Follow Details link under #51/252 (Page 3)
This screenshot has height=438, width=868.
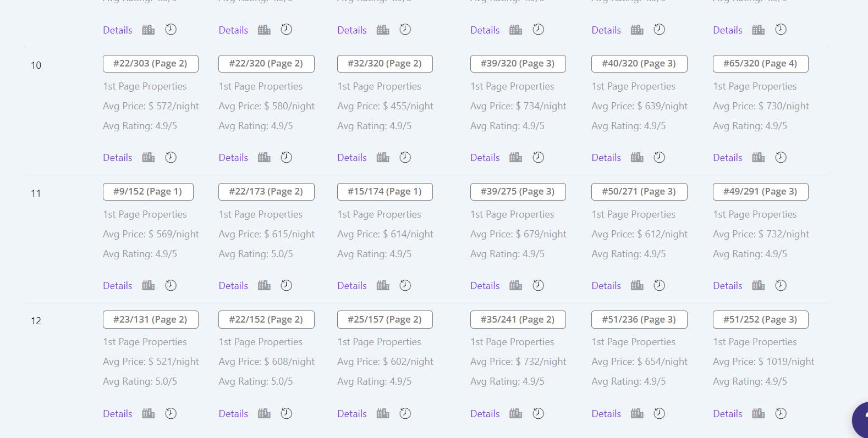pyautogui.click(x=728, y=414)
